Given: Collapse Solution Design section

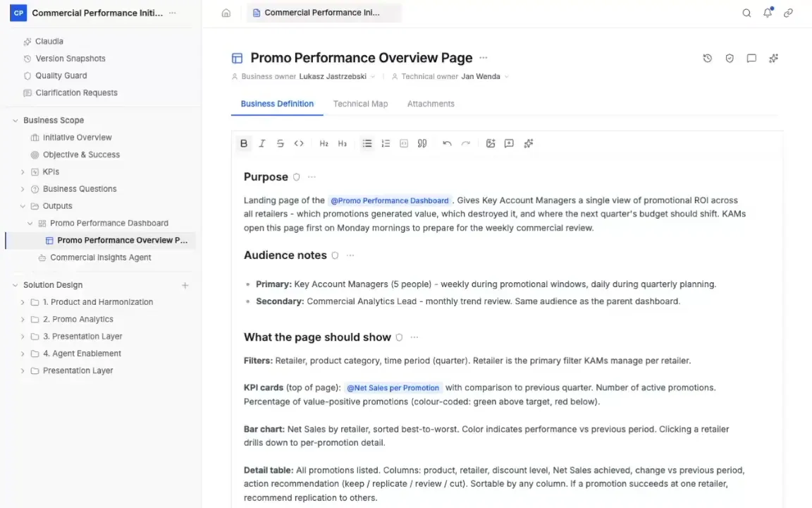Looking at the screenshot, I should coord(15,285).
